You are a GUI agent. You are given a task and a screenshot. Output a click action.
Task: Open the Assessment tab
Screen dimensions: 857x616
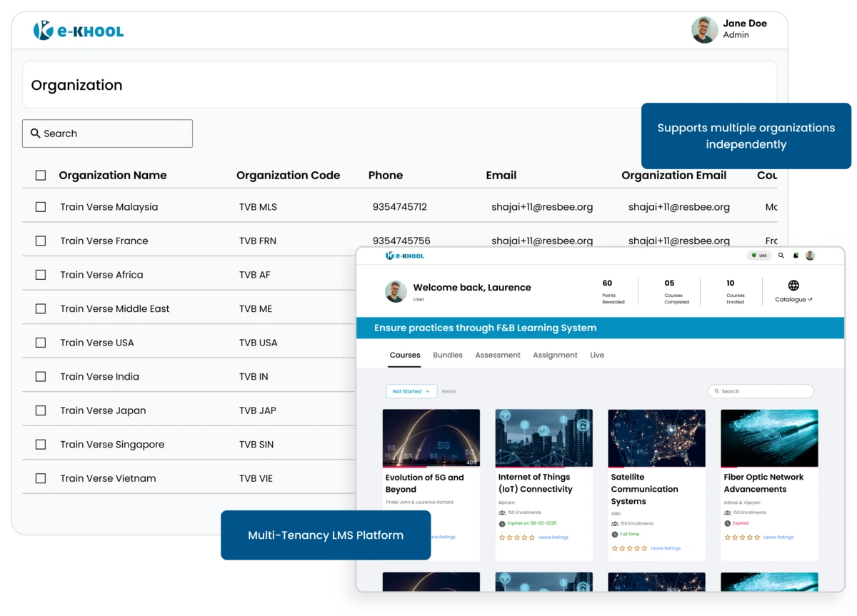click(498, 355)
